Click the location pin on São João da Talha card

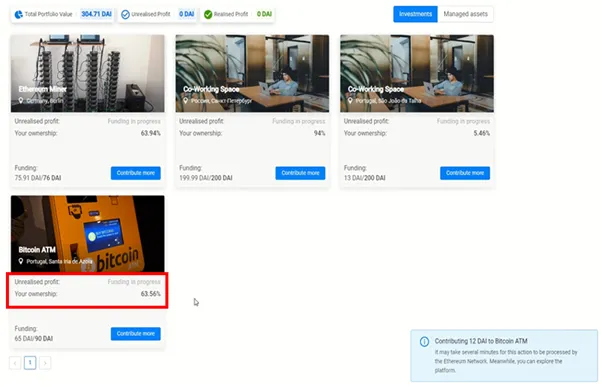350,101
